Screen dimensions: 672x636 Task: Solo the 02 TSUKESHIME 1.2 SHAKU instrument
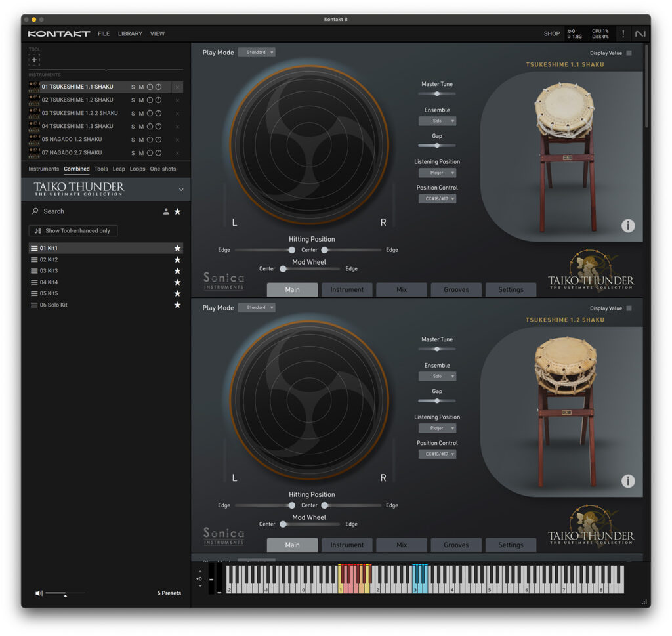click(133, 100)
